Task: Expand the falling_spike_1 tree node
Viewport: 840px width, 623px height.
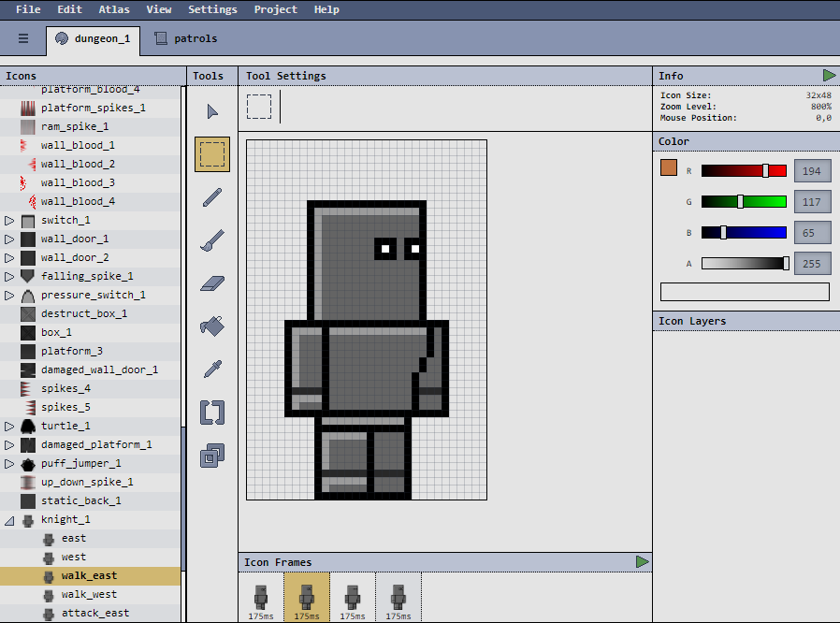Action: coord(9,276)
